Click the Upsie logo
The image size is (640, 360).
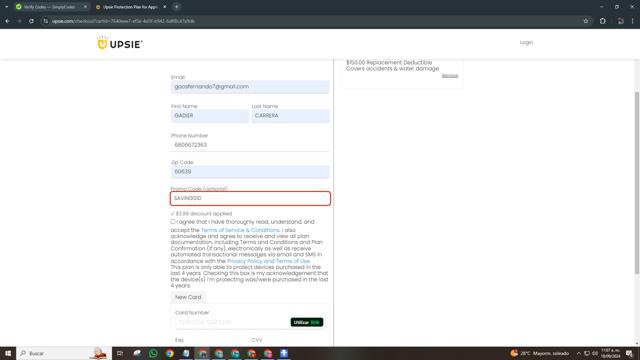120,43
